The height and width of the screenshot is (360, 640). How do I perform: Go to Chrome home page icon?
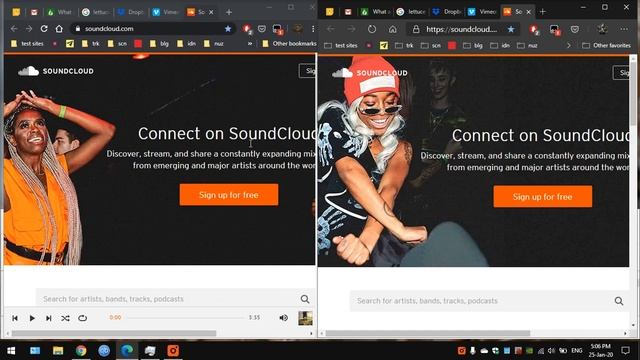click(59, 29)
